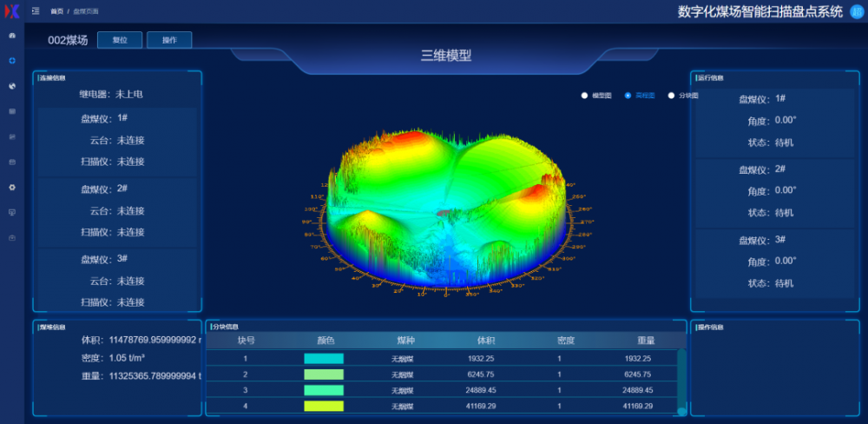Click the highlighted blue circle sidebar icon
Image resolution: width=868 pixels, height=424 pixels.
point(12,61)
